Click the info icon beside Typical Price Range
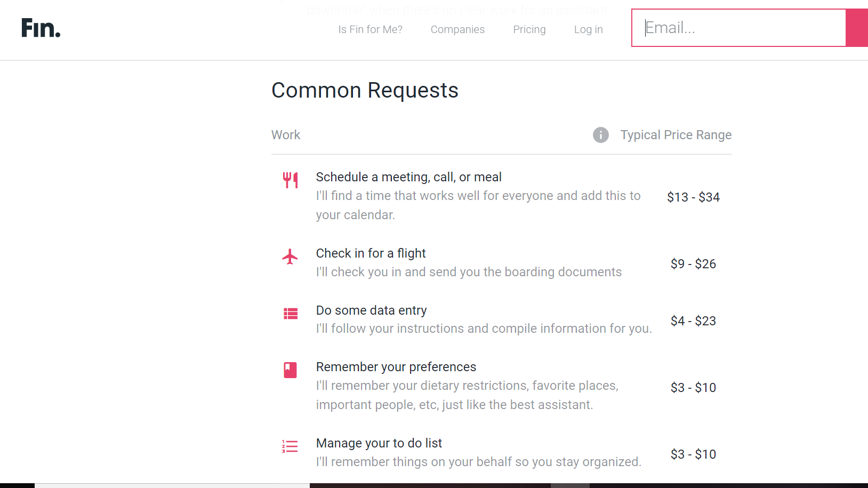The height and width of the screenshot is (488, 868). (x=601, y=135)
